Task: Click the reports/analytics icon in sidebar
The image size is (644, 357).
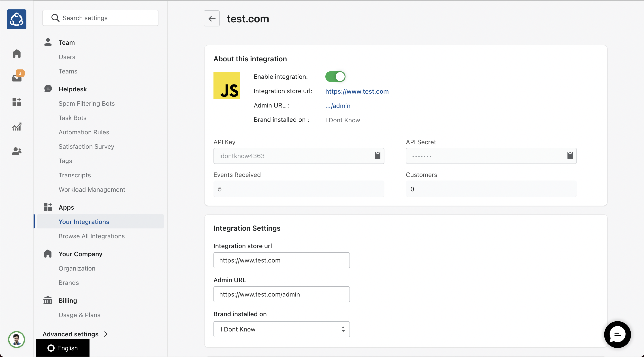Action: coord(17,127)
